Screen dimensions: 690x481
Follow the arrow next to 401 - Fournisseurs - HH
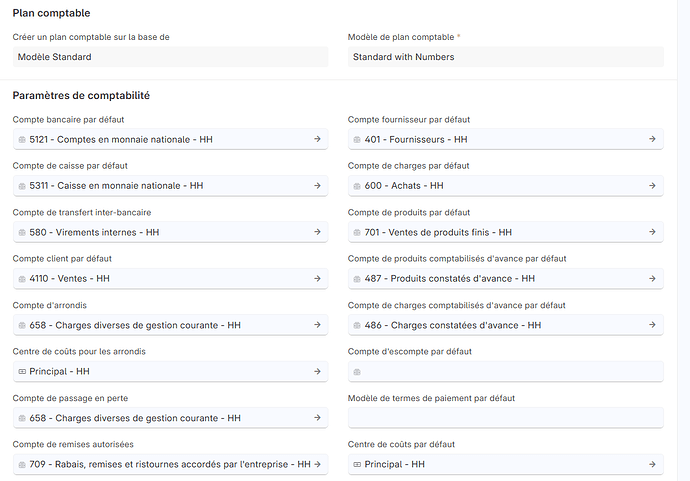pyautogui.click(x=652, y=139)
